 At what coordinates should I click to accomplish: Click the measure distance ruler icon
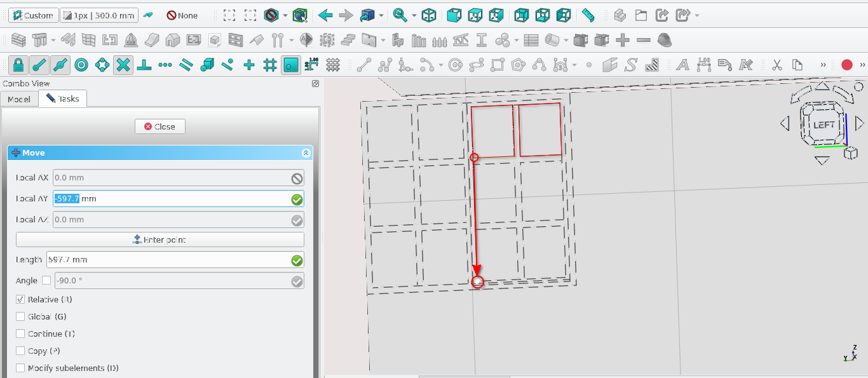click(x=588, y=15)
